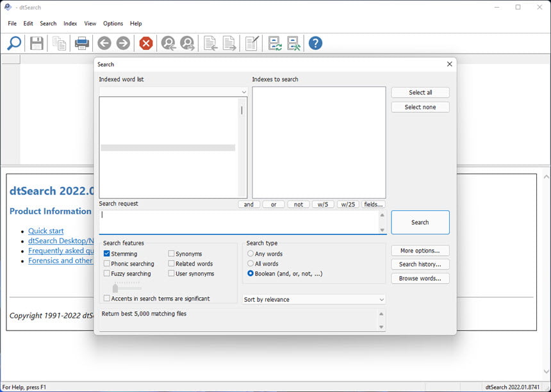Viewport: 551px width, 392px height.
Task: Open the Index menu
Action: point(70,24)
